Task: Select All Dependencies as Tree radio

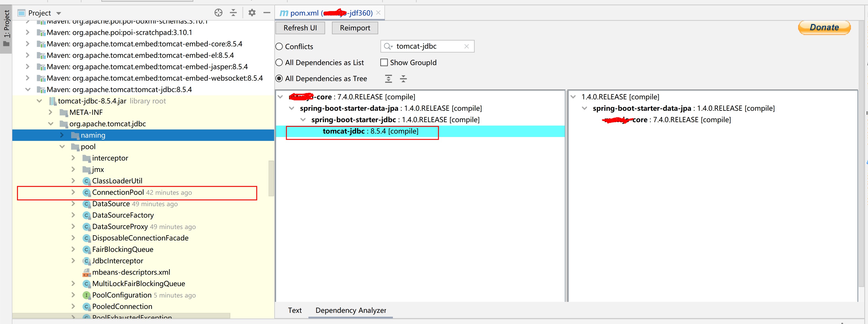Action: pos(279,79)
